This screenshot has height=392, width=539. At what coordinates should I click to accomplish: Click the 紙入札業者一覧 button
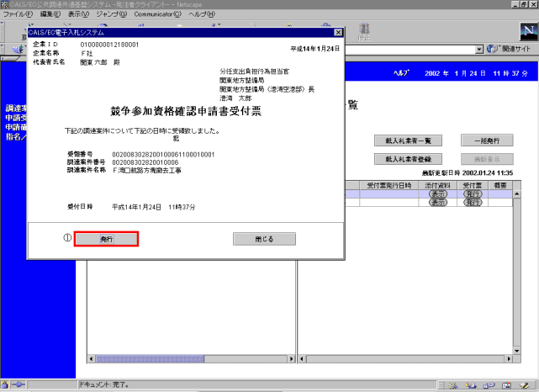click(408, 140)
